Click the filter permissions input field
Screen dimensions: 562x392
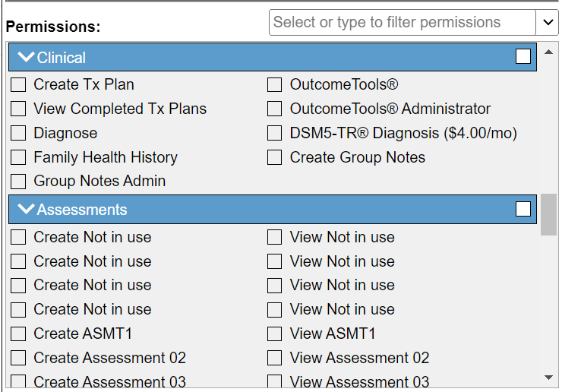[402, 23]
